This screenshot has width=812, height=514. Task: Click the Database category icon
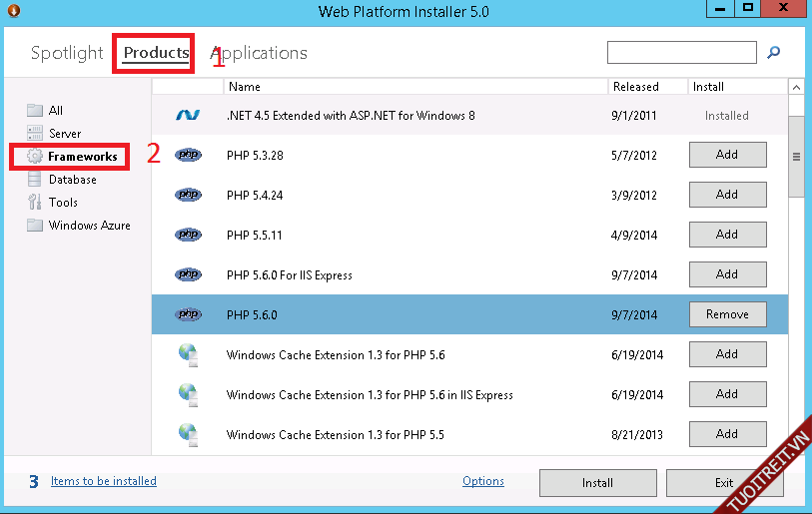pos(35,180)
